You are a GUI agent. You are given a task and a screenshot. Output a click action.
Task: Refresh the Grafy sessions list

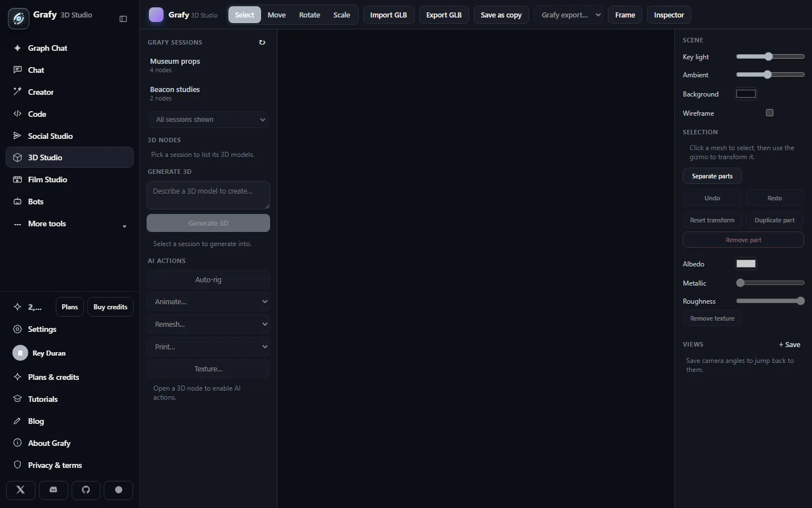tap(262, 42)
